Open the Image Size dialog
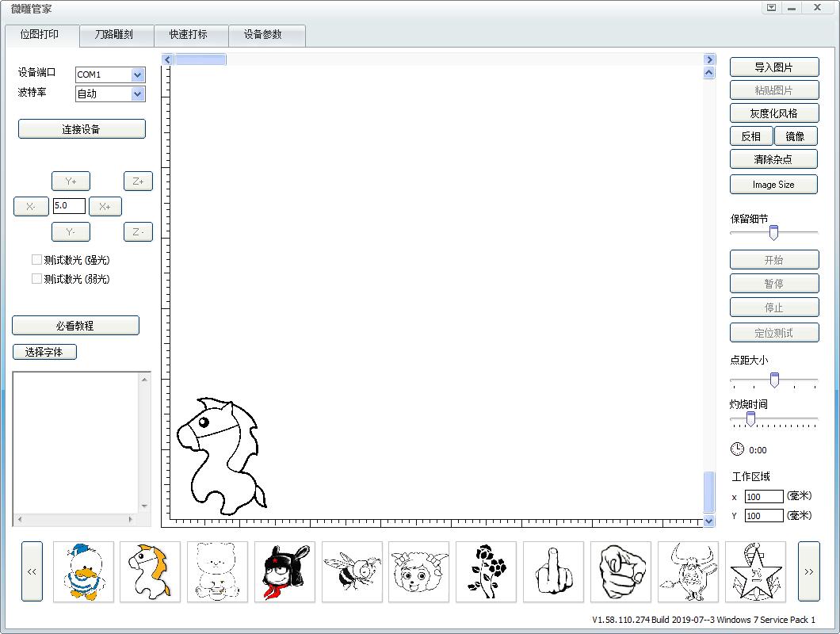This screenshot has width=840, height=634. (x=773, y=184)
